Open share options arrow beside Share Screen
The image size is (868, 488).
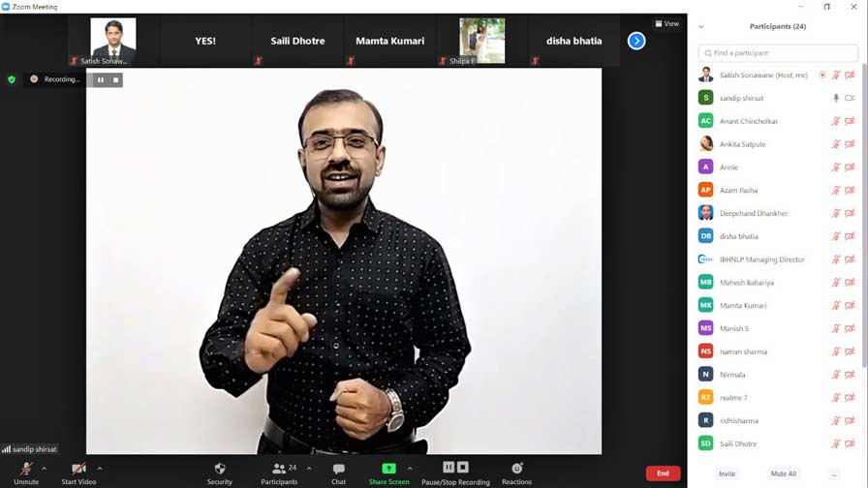410,469
